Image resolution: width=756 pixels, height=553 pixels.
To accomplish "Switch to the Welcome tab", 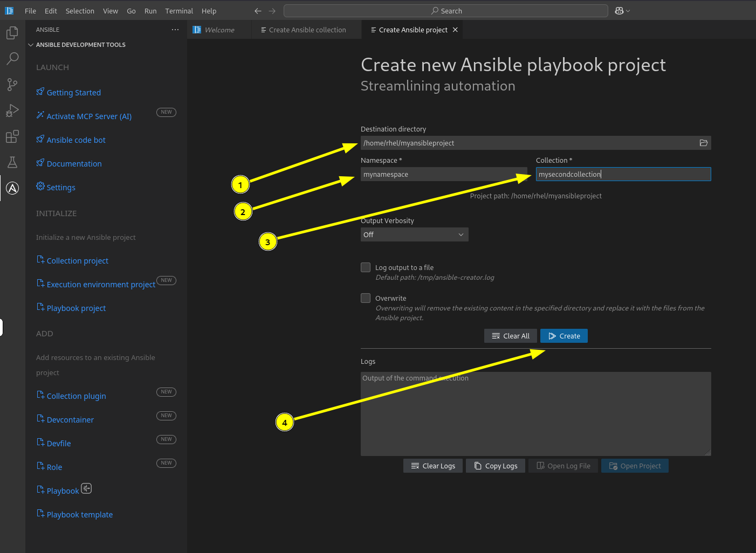I will click(219, 30).
